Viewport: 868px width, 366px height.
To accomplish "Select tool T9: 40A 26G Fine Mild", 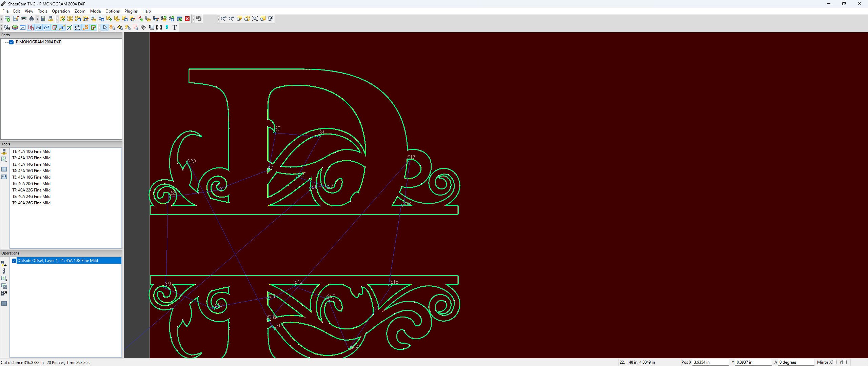I will coord(31,203).
